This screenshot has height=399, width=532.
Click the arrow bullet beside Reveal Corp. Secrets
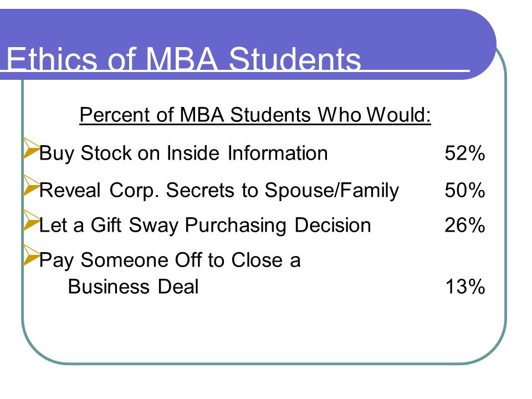click(x=30, y=186)
